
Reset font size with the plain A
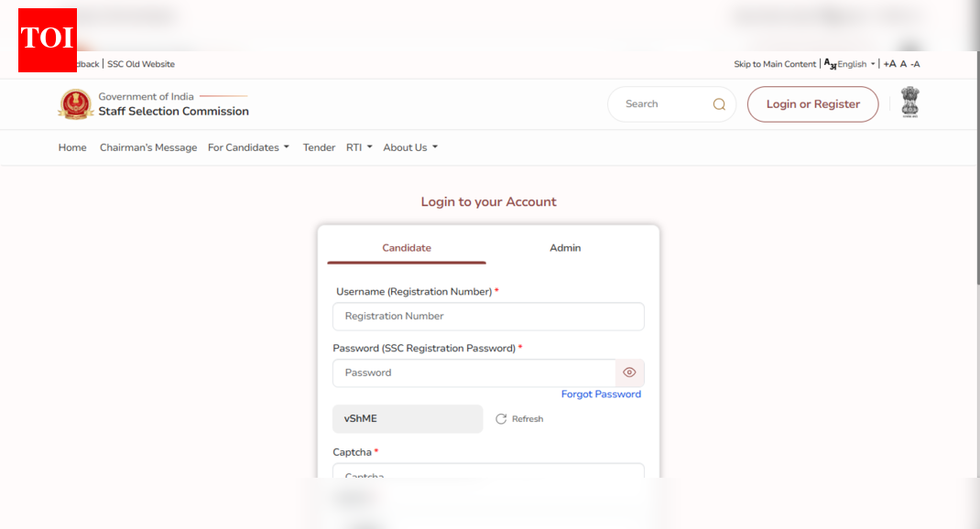tap(903, 64)
